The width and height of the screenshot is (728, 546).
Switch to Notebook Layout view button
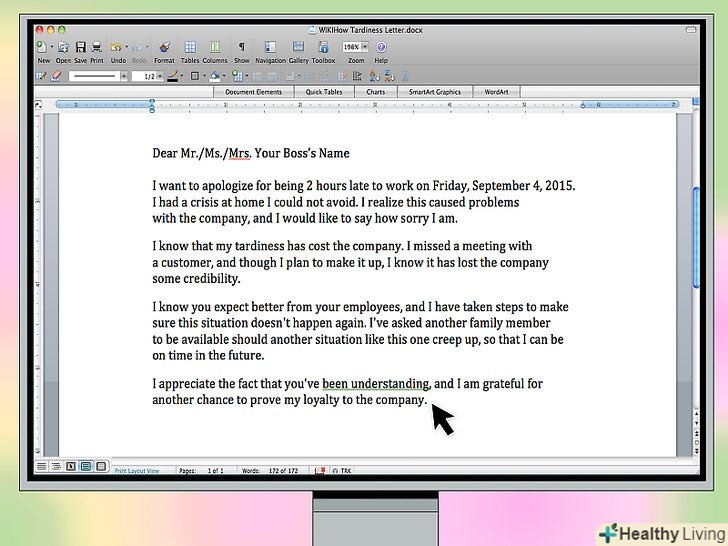click(x=71, y=466)
